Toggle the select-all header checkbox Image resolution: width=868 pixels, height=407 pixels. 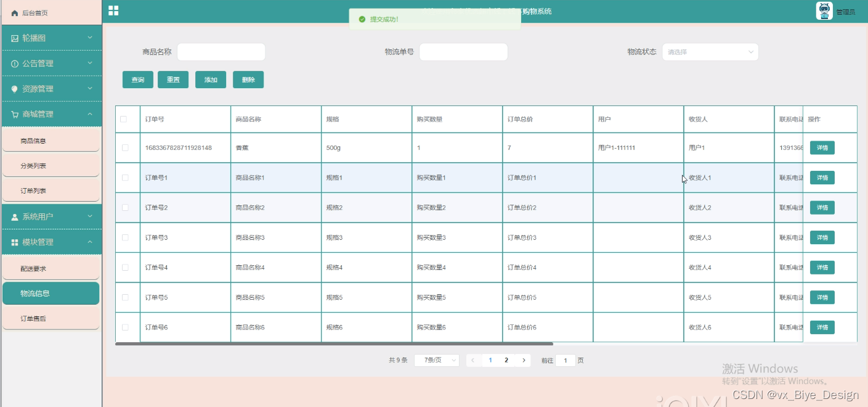[x=124, y=119]
